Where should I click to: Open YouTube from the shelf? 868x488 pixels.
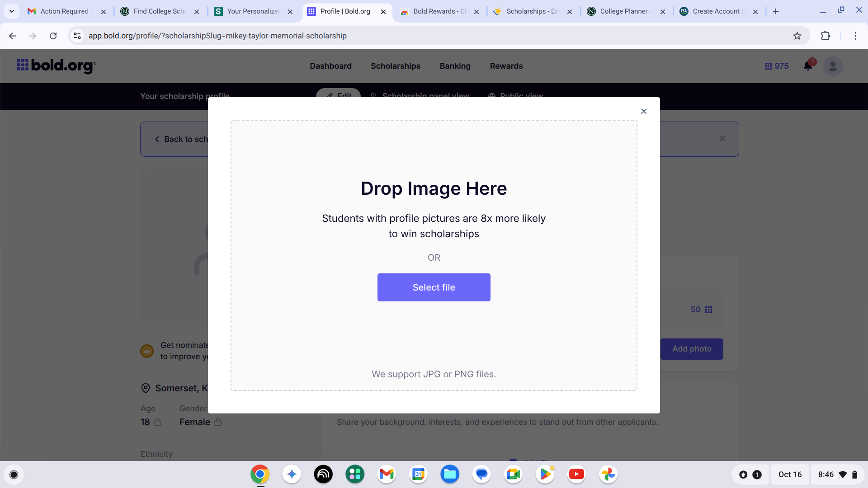pyautogui.click(x=576, y=474)
